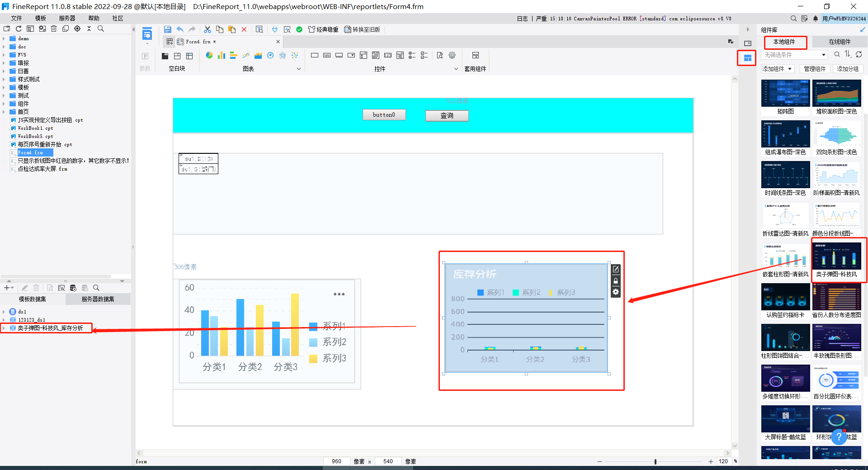Add a checkbox group widget
Screen dimensions: 868x470
point(424,55)
